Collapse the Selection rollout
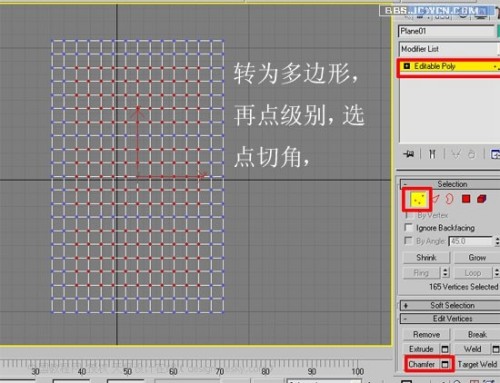The height and width of the screenshot is (383, 500). 450,184
